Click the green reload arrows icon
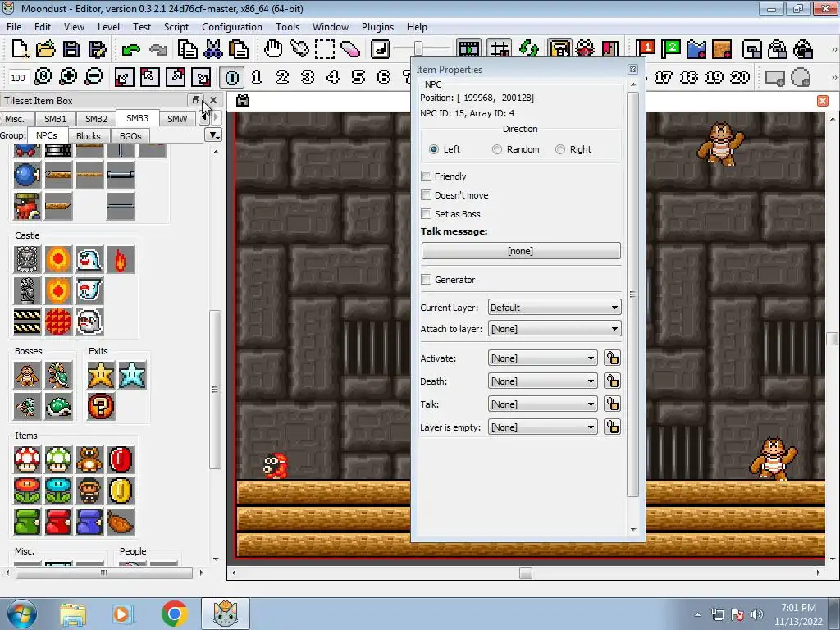This screenshot has width=840, height=630. 528,49
